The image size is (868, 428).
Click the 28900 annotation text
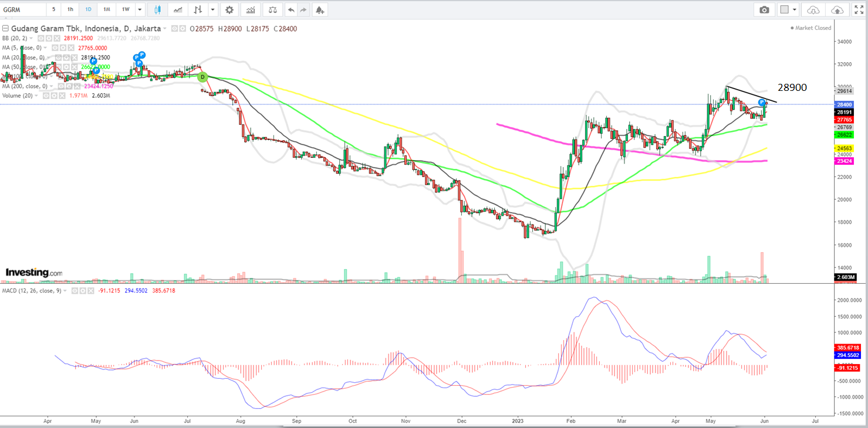[x=792, y=87]
